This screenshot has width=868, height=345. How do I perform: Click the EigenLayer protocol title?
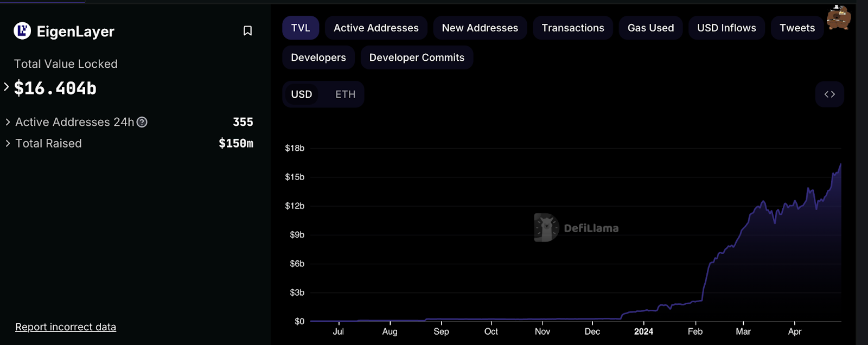pos(75,31)
